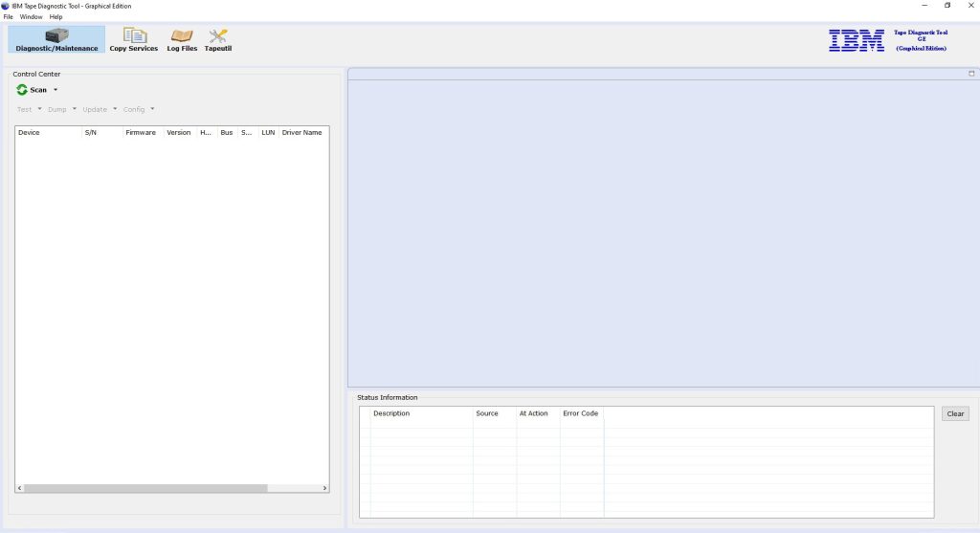980x533 pixels.
Task: Click the At Action column header
Action: tap(538, 413)
